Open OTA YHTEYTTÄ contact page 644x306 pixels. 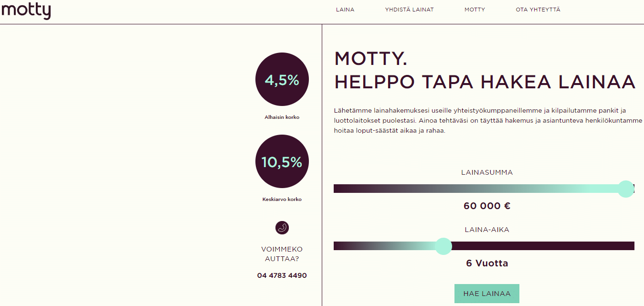click(538, 10)
